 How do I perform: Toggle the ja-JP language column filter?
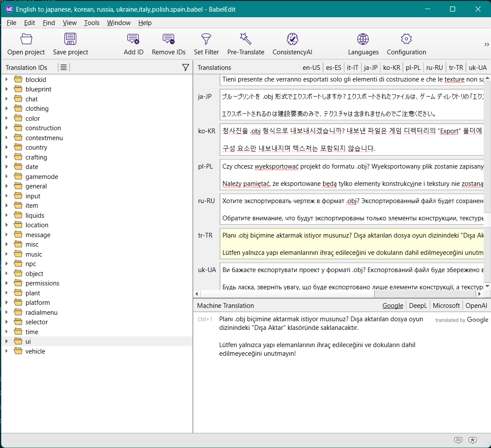[371, 67]
